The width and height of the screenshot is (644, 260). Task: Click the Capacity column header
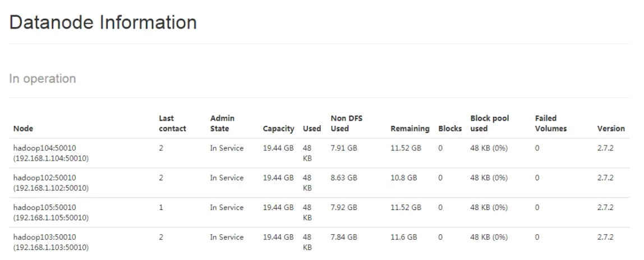[278, 129]
